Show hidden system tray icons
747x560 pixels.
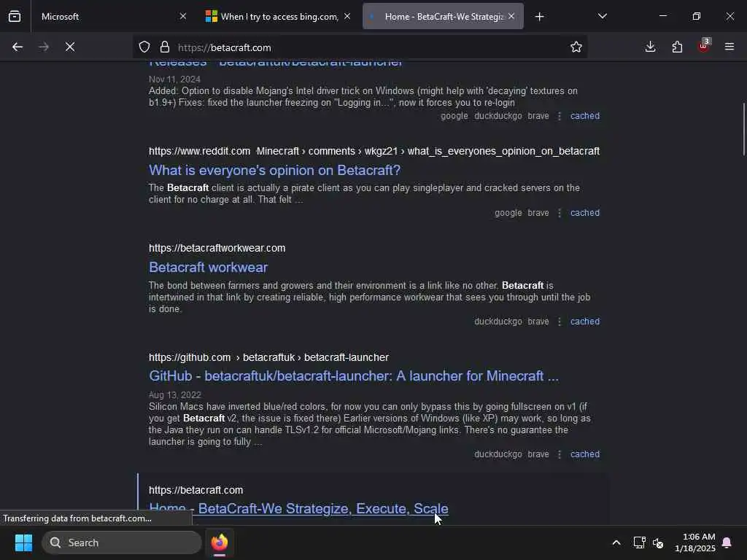[x=616, y=542]
